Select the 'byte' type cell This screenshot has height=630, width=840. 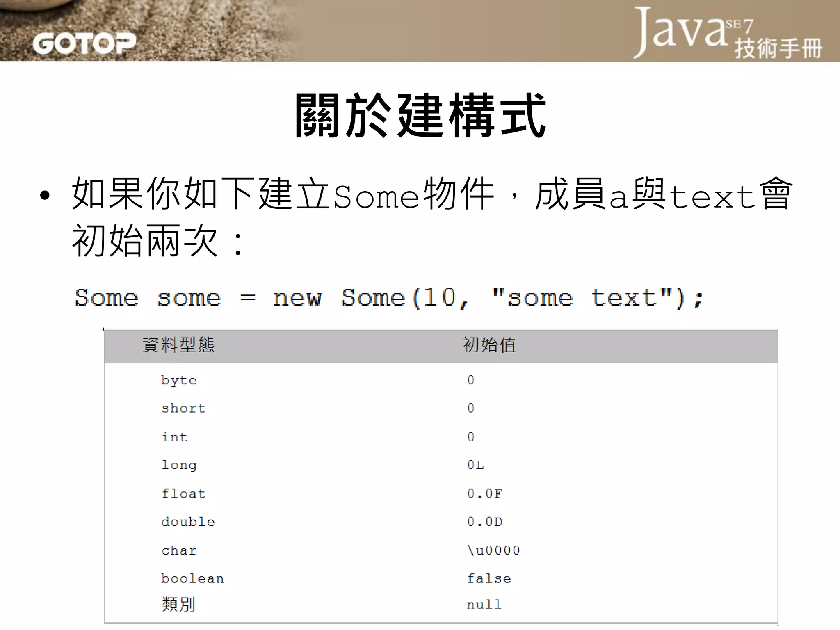(x=179, y=381)
